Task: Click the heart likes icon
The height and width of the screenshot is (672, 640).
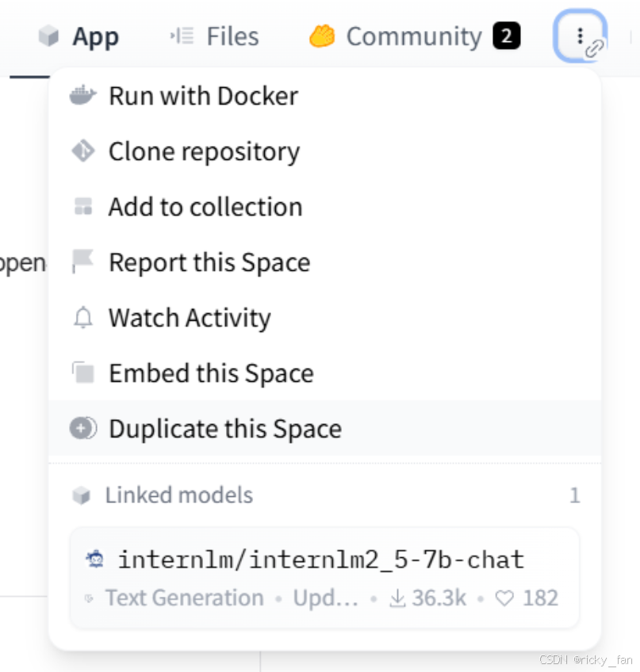Action: [504, 598]
